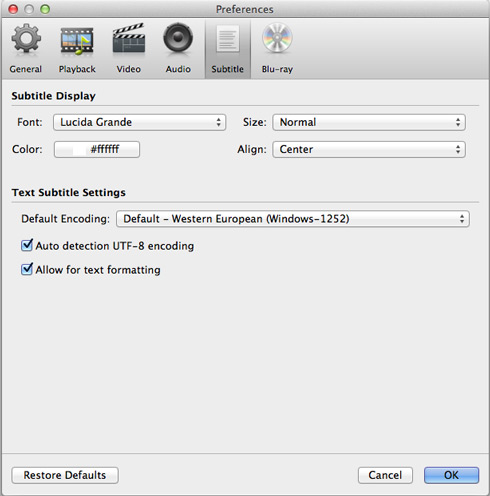Open Playback preferences filmstrip icon

tap(77, 41)
